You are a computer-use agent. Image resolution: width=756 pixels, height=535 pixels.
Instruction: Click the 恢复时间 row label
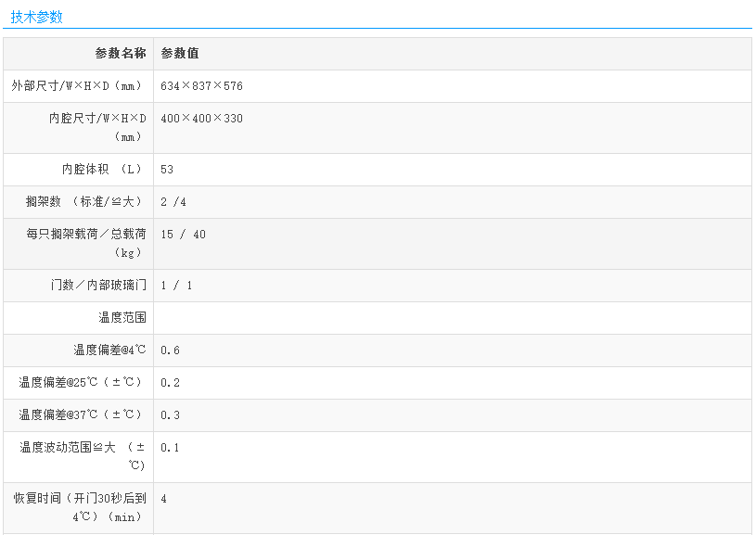(80, 507)
